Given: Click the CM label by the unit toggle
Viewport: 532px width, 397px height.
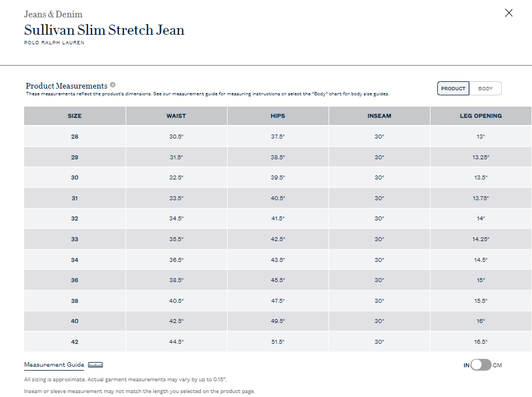Looking at the screenshot, I should click(497, 366).
